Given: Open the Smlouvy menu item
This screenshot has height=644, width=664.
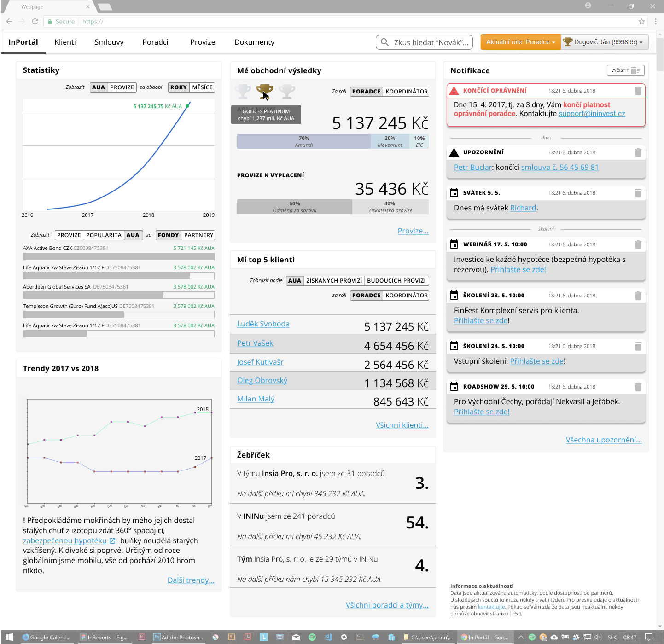Looking at the screenshot, I should tap(109, 42).
